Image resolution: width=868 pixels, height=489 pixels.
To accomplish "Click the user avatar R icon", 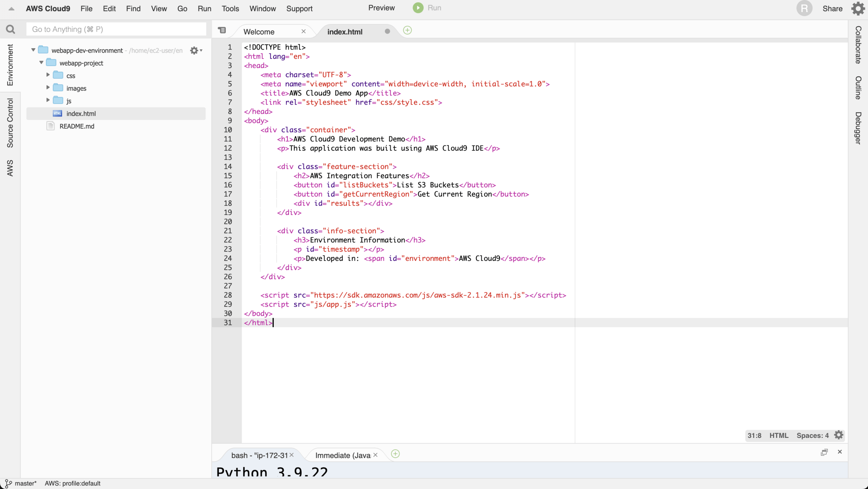I will point(804,8).
